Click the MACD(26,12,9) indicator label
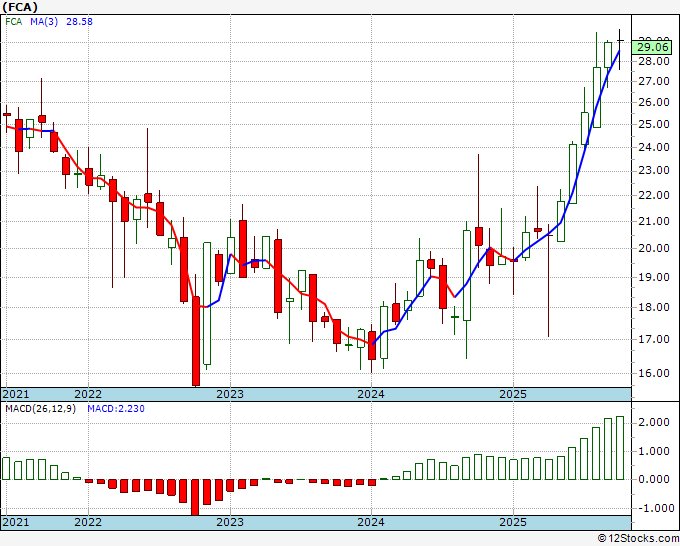680x546 pixels. [x=40, y=409]
